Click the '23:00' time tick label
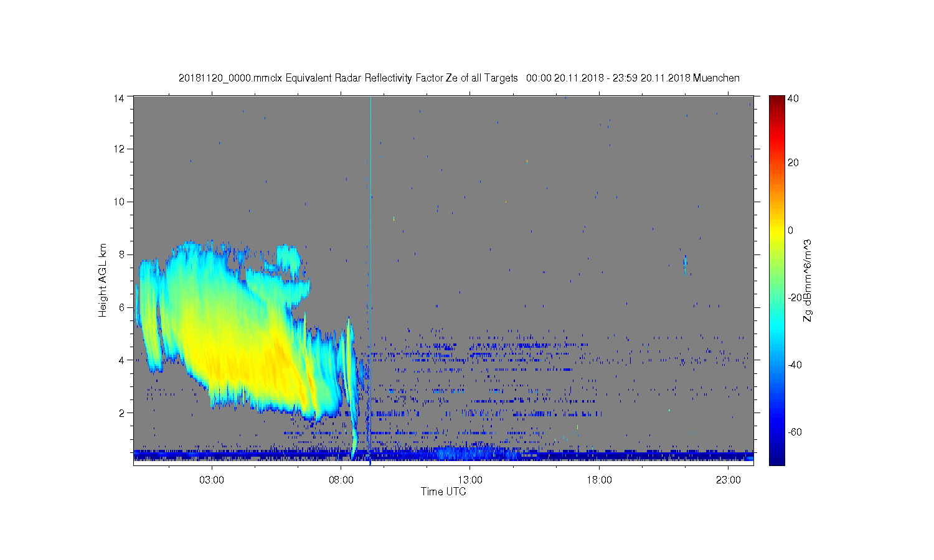Screen dimensions: 934x560 pyautogui.click(x=729, y=480)
